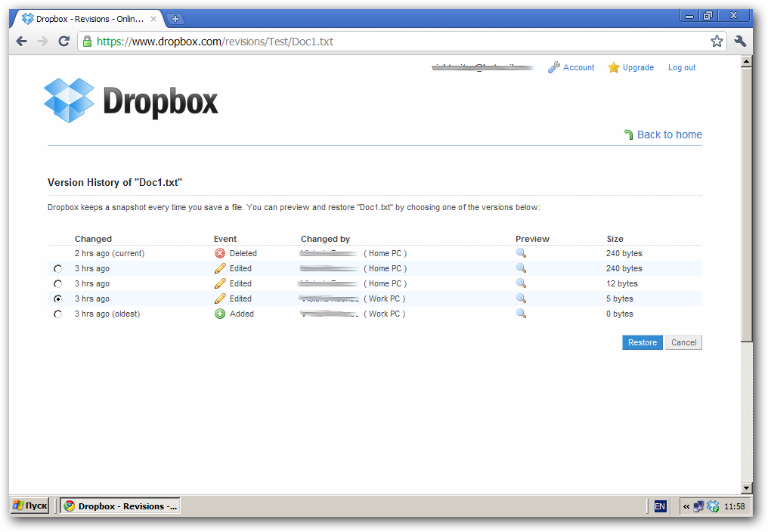
Task: Preview the 5 bytes version
Action: (x=521, y=298)
